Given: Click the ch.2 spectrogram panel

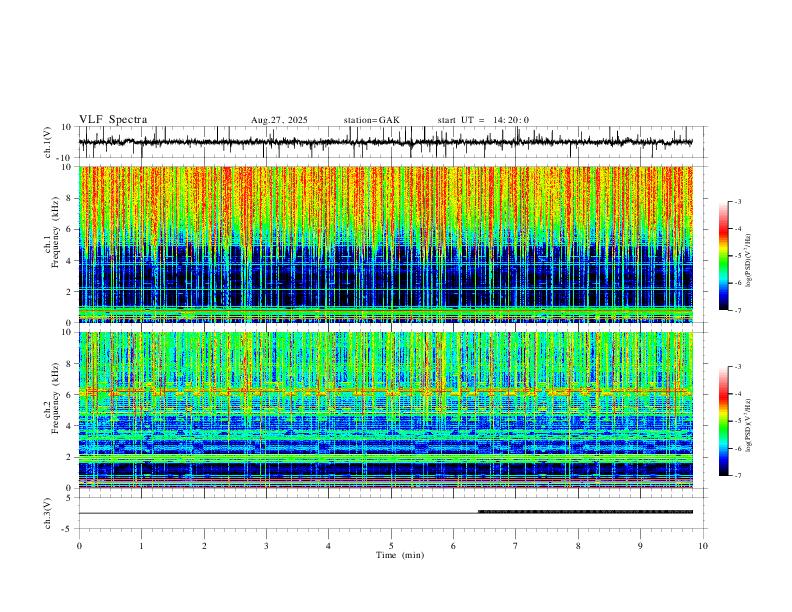Looking at the screenshot, I should (x=386, y=410).
